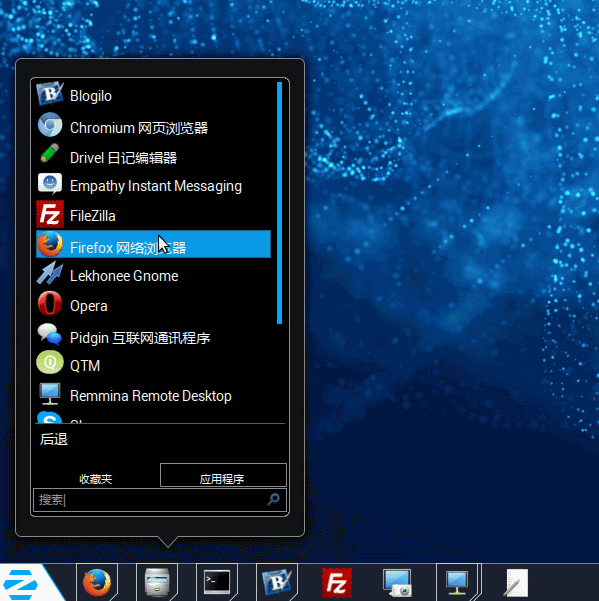Launch FileZilla from the taskbar
599x601 pixels.
(337, 583)
